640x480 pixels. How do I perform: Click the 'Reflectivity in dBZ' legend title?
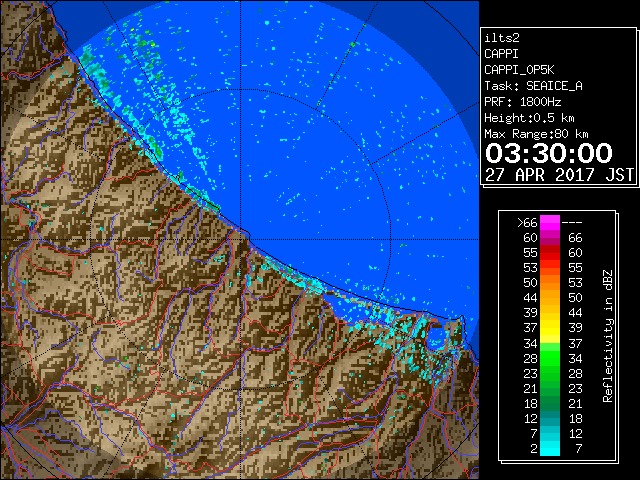pyautogui.click(x=608, y=336)
